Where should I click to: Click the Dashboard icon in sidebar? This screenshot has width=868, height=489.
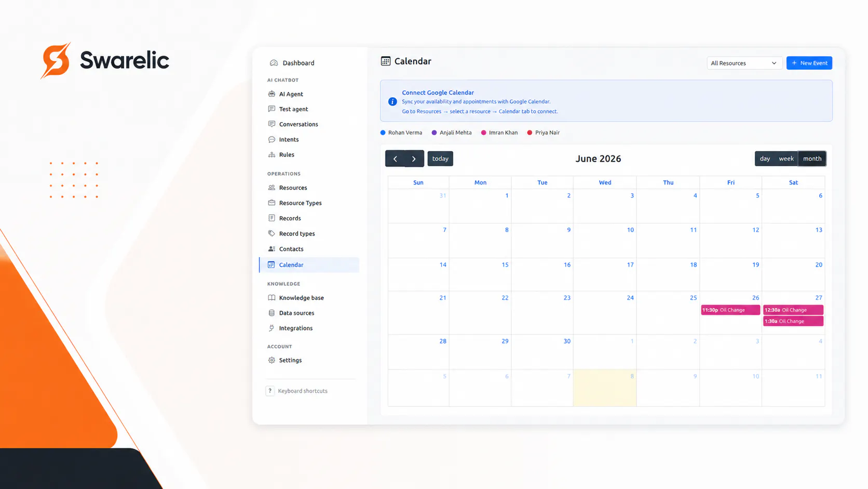[x=274, y=63]
